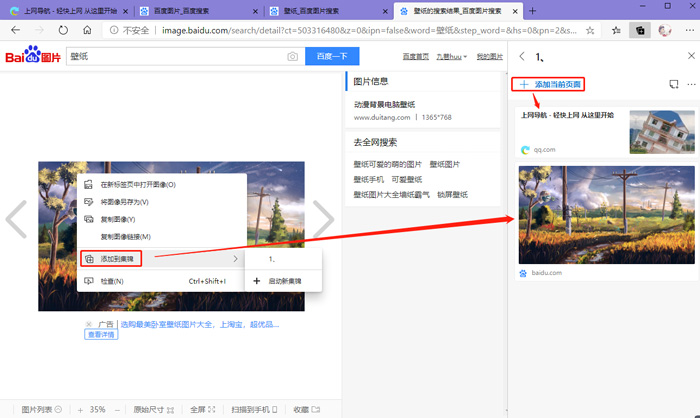Click the camera image-search icon
Screen dimensions: 700x418
pyautogui.click(x=292, y=57)
